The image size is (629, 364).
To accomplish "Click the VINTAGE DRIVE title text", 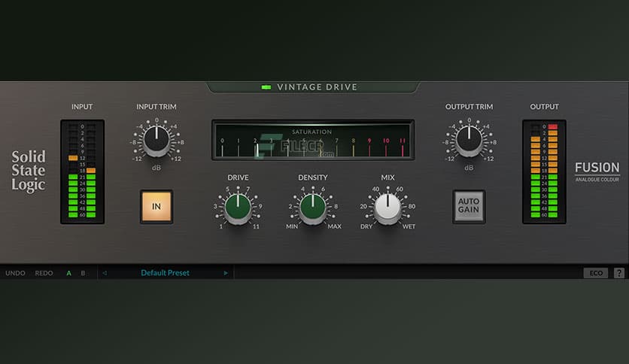I will click(317, 87).
